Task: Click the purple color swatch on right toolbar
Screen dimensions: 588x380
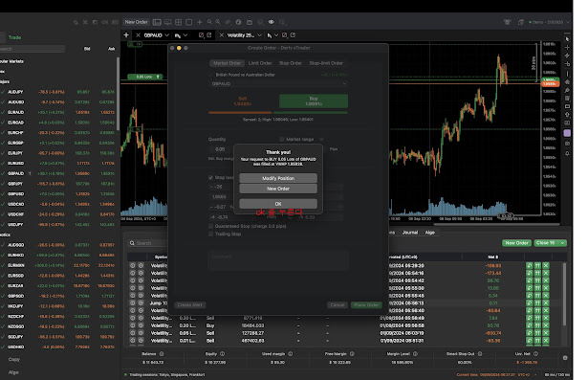Action: coord(567,133)
